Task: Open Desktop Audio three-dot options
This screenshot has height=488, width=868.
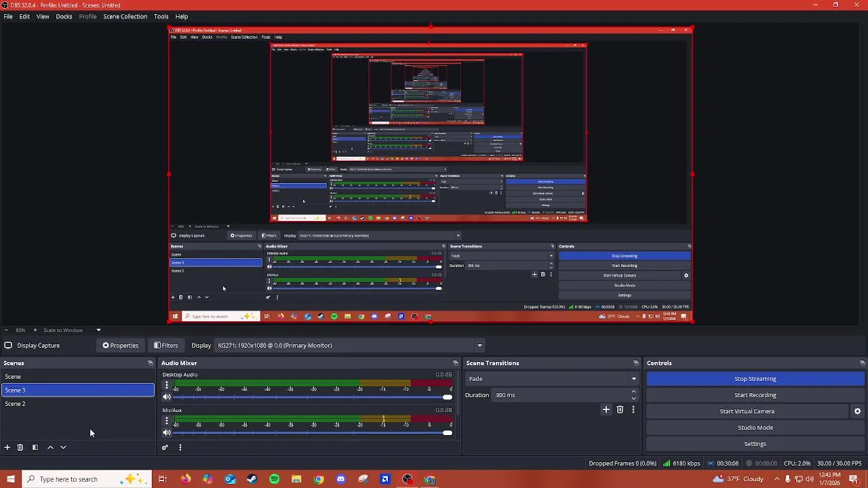Action: pos(167,385)
